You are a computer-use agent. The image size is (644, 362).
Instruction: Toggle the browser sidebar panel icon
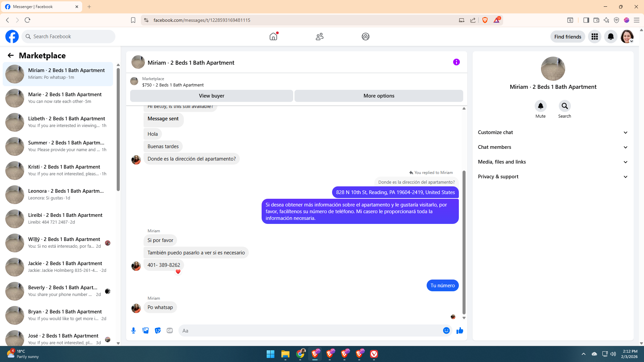[x=586, y=20]
